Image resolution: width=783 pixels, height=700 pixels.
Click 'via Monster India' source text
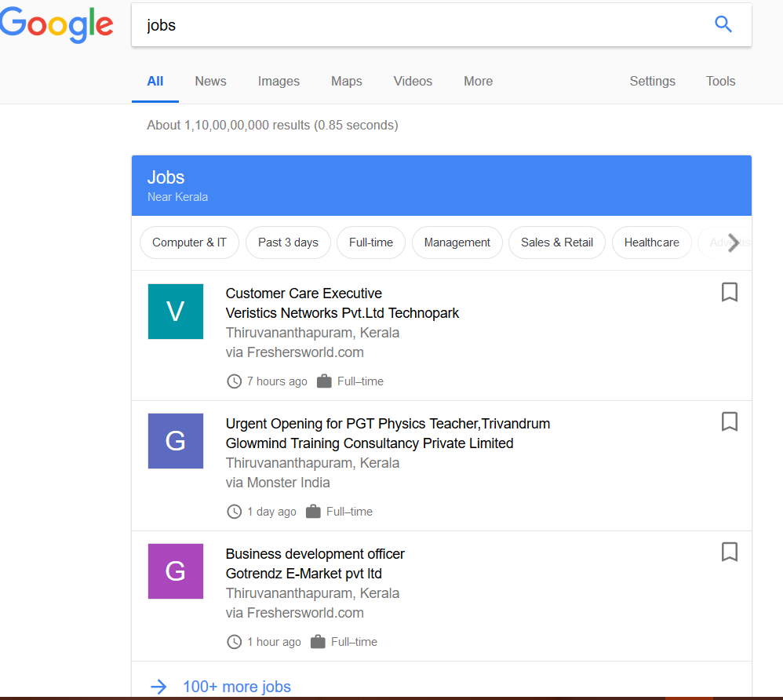click(x=278, y=483)
